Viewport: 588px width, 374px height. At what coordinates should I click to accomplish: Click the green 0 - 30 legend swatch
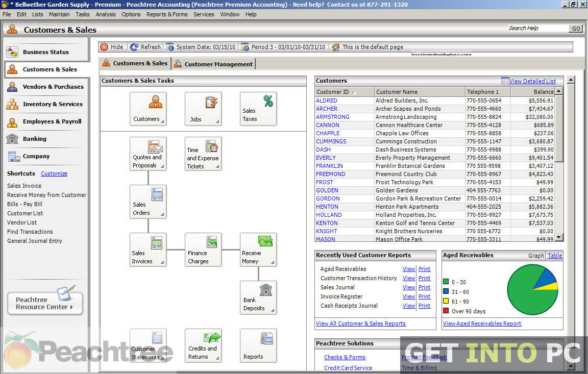click(446, 282)
